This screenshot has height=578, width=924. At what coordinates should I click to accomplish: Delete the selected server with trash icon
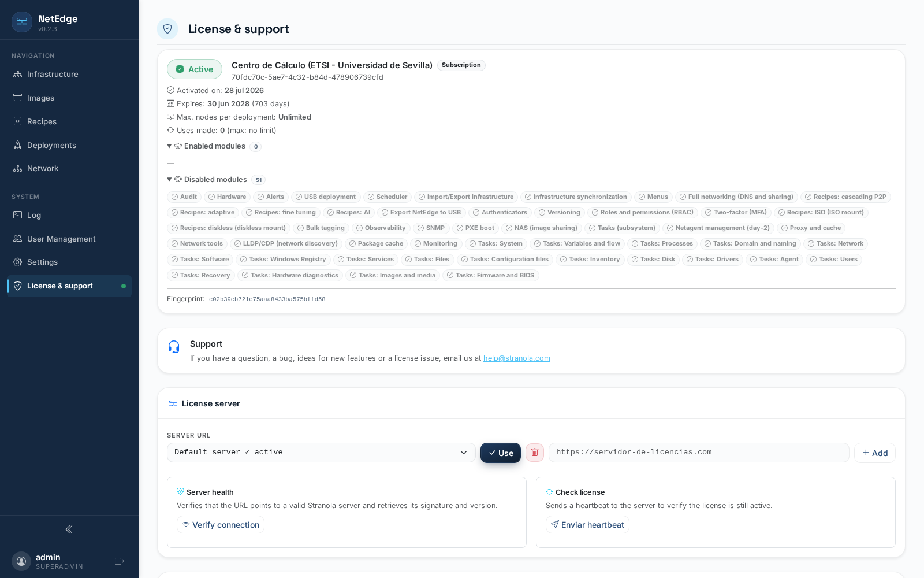(535, 453)
